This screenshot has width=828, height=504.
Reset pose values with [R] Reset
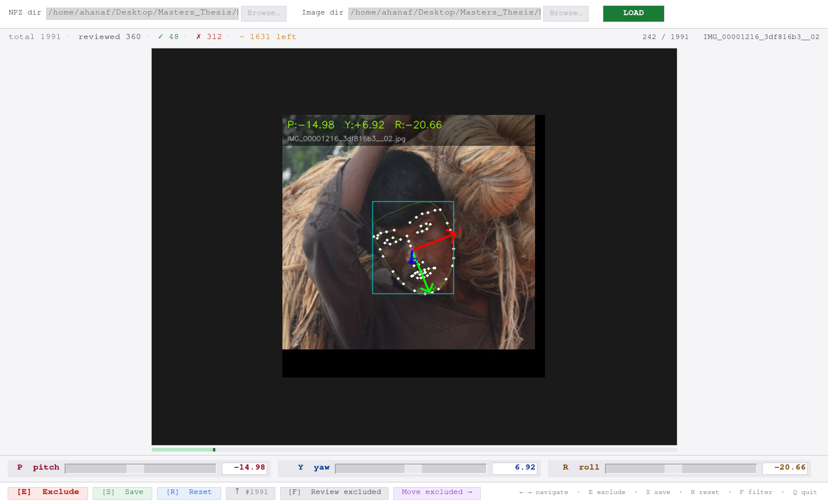click(189, 493)
